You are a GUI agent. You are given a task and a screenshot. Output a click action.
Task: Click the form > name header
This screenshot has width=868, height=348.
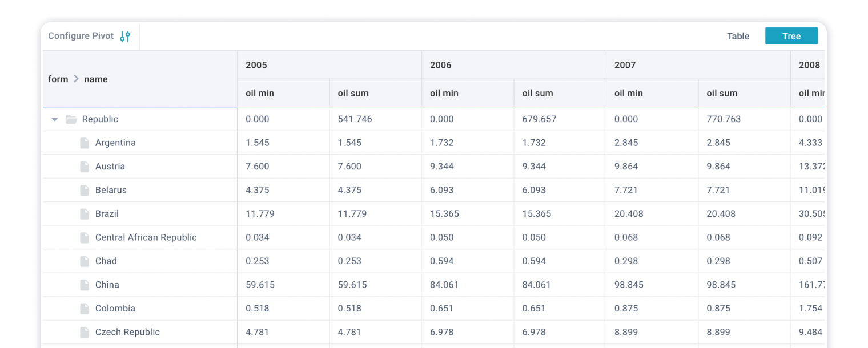tap(140, 79)
